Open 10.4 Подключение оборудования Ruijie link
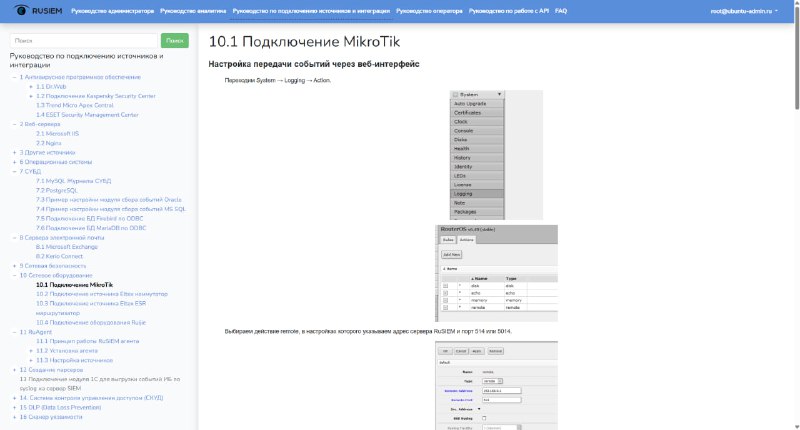This screenshot has height=430, width=800. click(x=91, y=322)
